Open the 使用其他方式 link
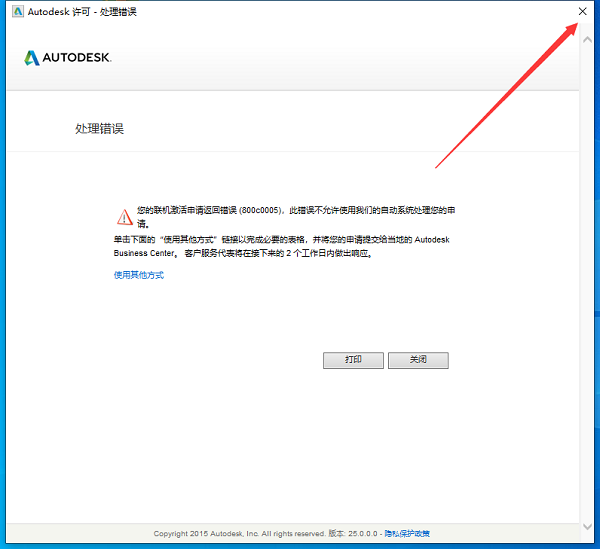The height and width of the screenshot is (549, 600). click(139, 275)
